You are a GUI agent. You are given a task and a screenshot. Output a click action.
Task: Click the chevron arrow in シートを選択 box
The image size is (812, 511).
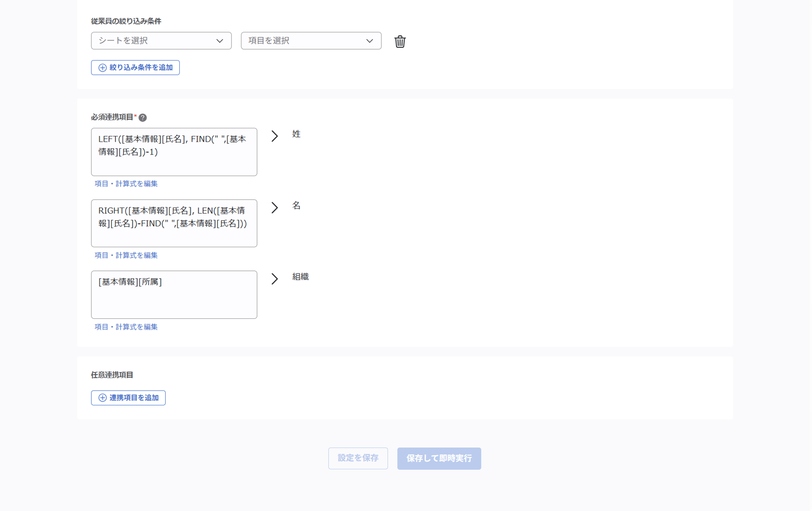pyautogui.click(x=220, y=41)
